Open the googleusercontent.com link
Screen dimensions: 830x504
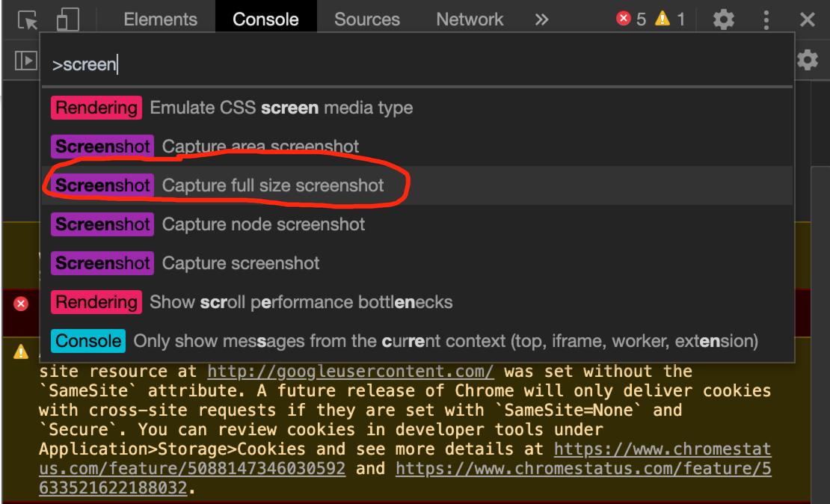(350, 372)
